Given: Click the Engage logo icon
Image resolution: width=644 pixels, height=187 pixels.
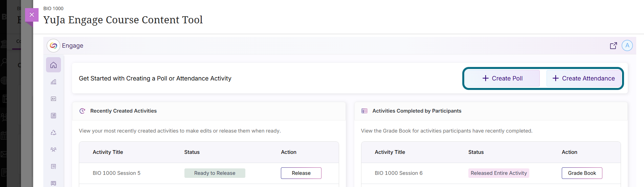Looking at the screenshot, I should point(53,46).
